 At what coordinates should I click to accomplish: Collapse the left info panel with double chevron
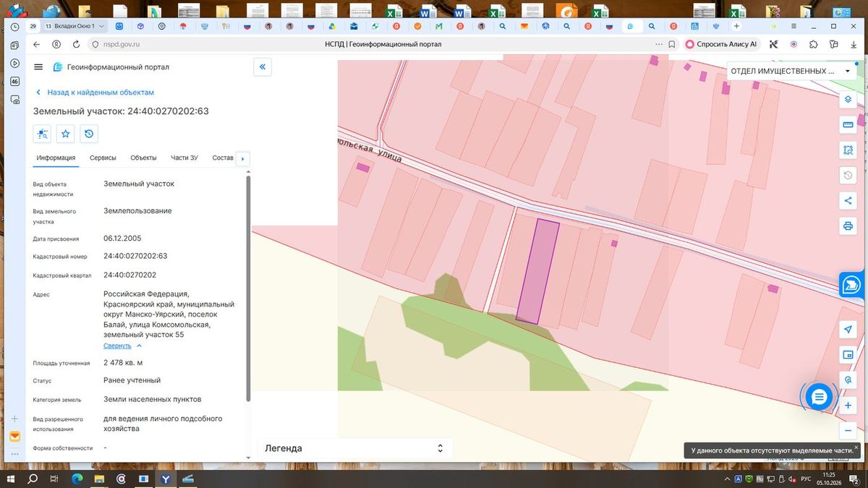[x=263, y=67]
